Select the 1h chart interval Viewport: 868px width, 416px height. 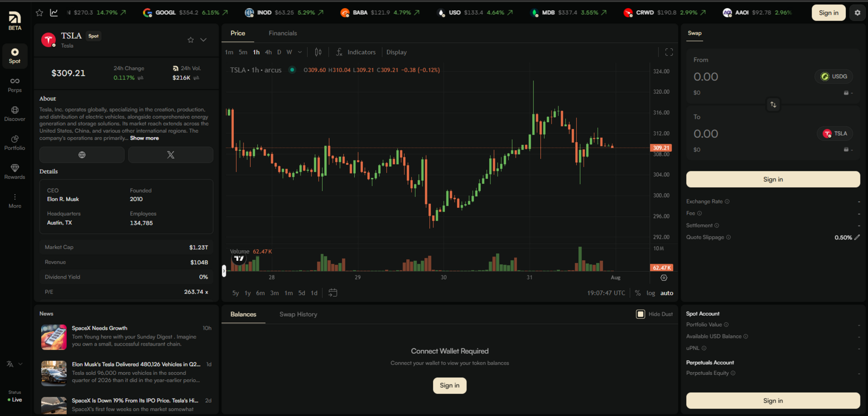pyautogui.click(x=256, y=52)
